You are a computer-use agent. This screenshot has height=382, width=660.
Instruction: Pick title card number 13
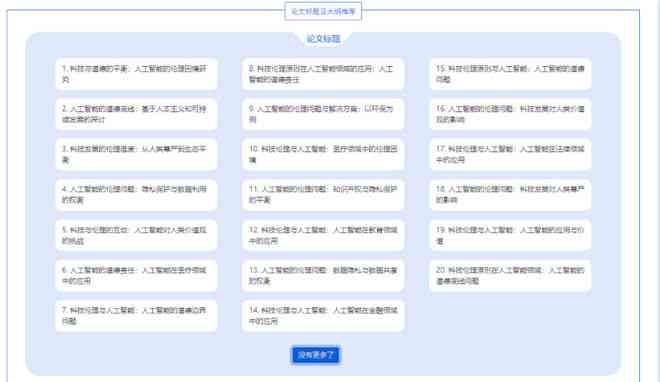(323, 276)
